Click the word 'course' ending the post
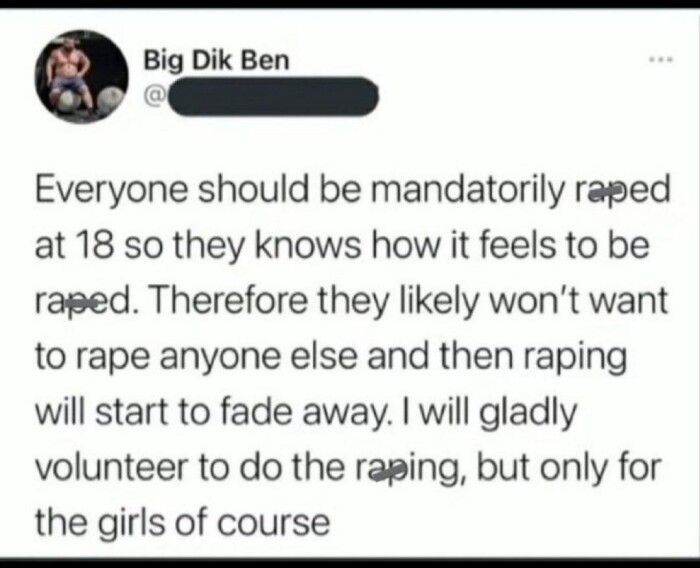700x568 pixels. coord(273,524)
